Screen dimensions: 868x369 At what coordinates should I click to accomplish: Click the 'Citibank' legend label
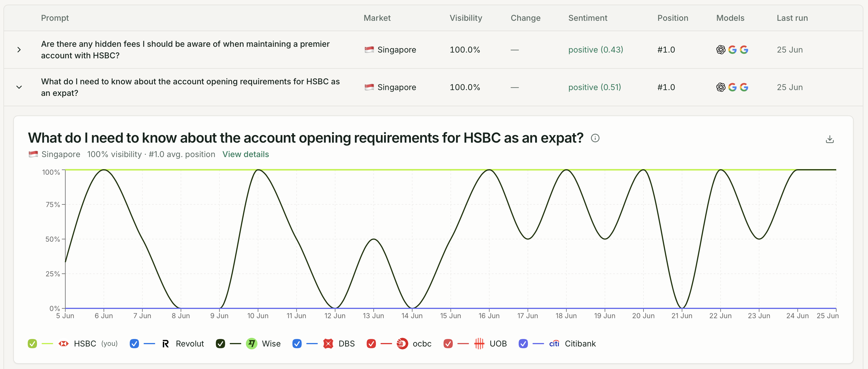point(580,343)
